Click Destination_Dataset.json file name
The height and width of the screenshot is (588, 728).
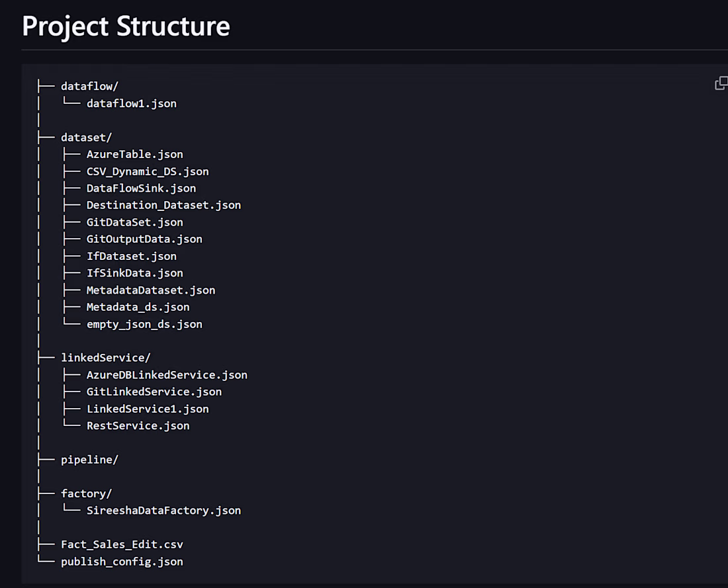click(163, 205)
